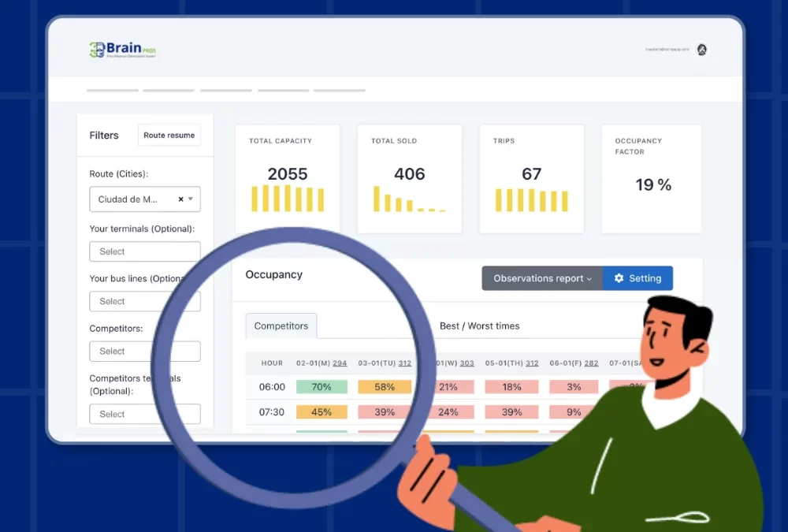Select the Total Capacity bar chart icon

tap(287, 199)
